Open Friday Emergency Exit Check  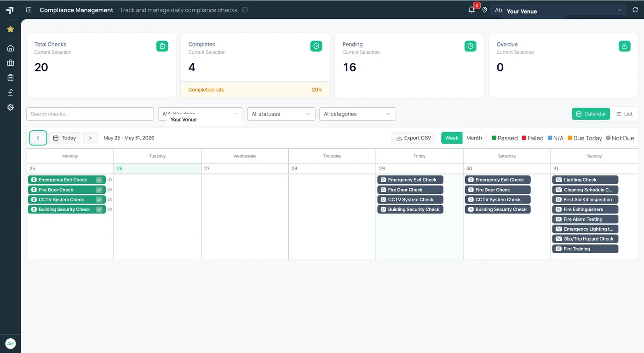(x=410, y=180)
